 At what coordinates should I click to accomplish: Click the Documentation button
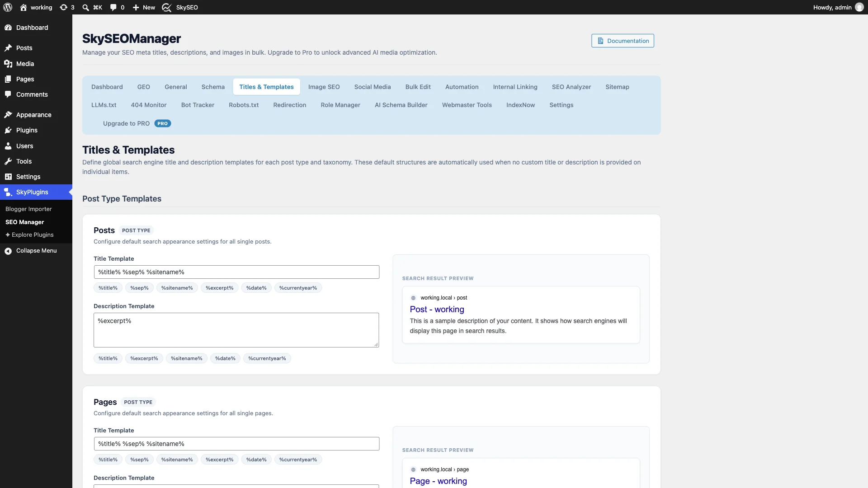(623, 41)
